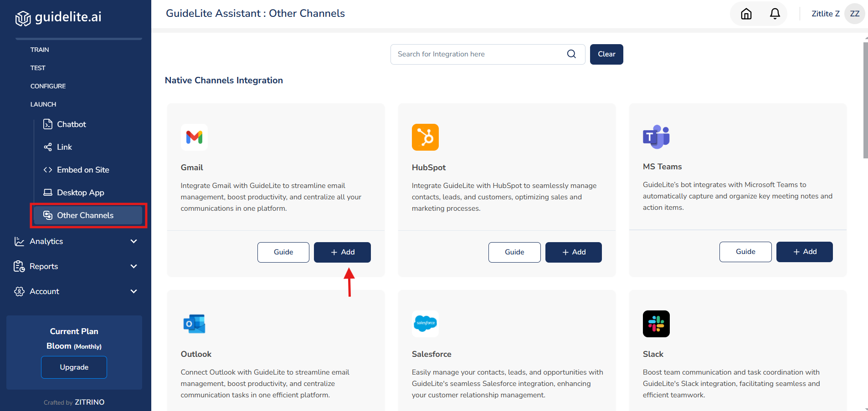Click the Chatbot sidebar icon

coord(48,124)
